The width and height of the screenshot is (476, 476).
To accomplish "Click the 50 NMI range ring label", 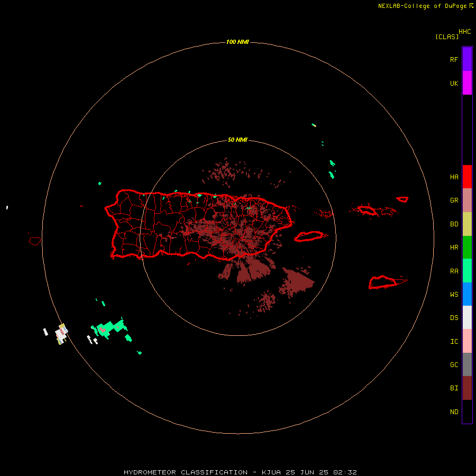I will 237,140.
